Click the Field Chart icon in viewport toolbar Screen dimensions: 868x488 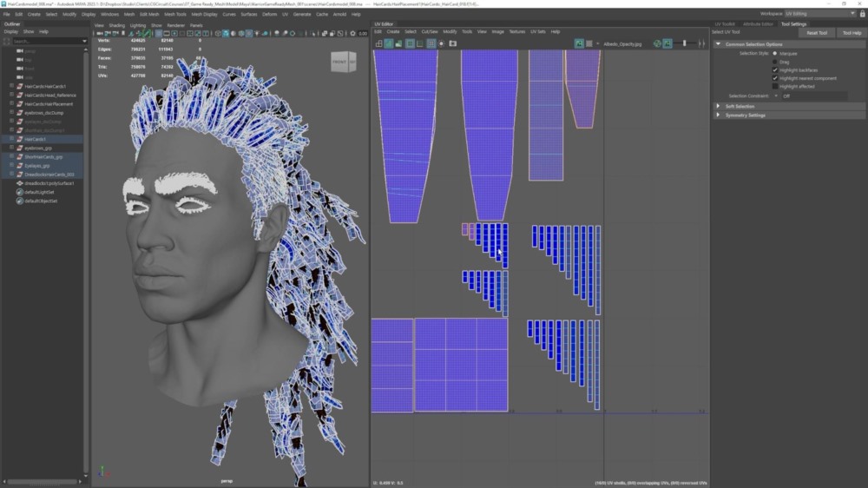[190, 33]
